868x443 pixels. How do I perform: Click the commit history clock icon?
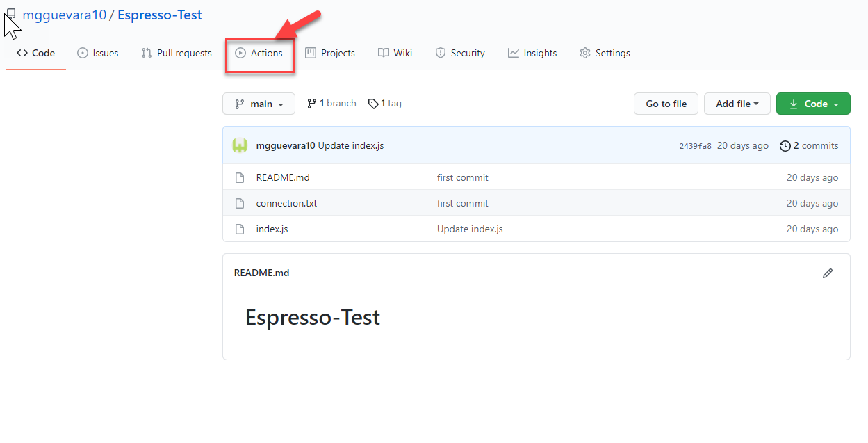click(785, 146)
